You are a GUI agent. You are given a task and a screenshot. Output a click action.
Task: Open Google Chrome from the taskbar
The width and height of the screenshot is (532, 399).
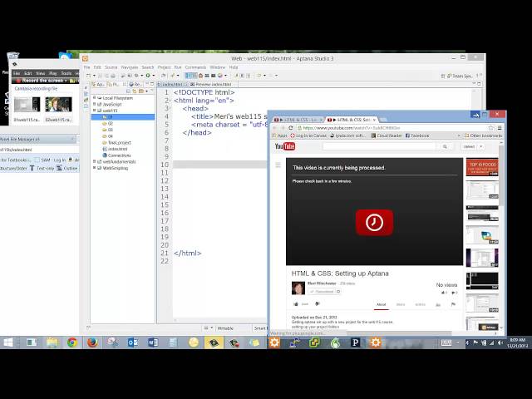pyautogui.click(x=72, y=342)
